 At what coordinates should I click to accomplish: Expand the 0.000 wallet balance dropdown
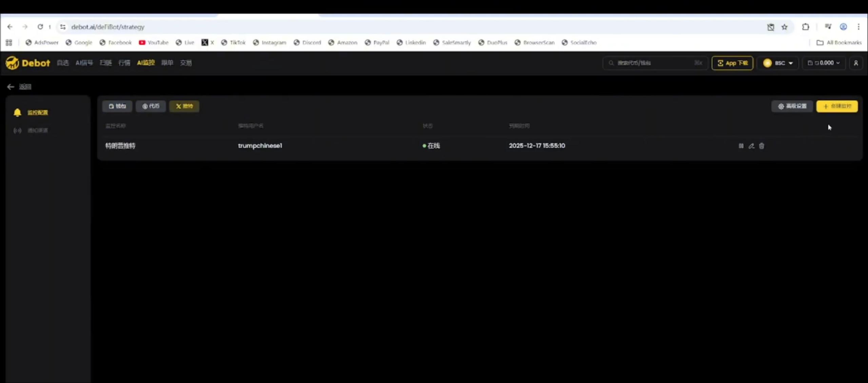coord(824,63)
